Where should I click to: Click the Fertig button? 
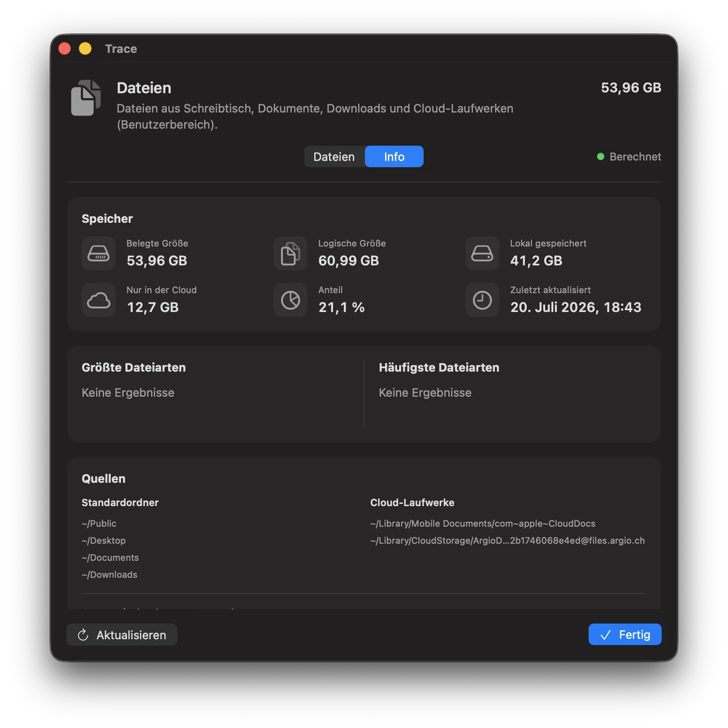[624, 634]
